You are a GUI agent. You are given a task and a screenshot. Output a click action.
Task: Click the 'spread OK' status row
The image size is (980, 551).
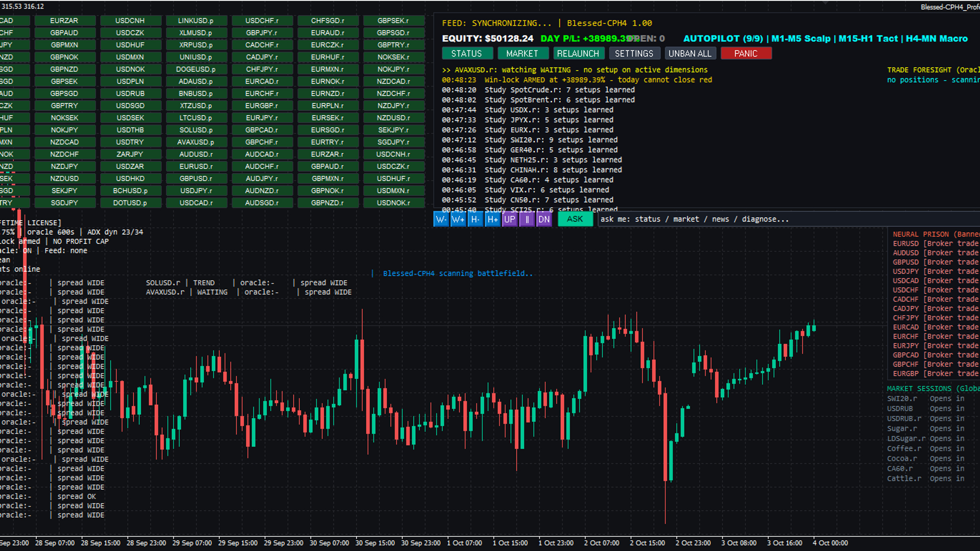[48, 497]
